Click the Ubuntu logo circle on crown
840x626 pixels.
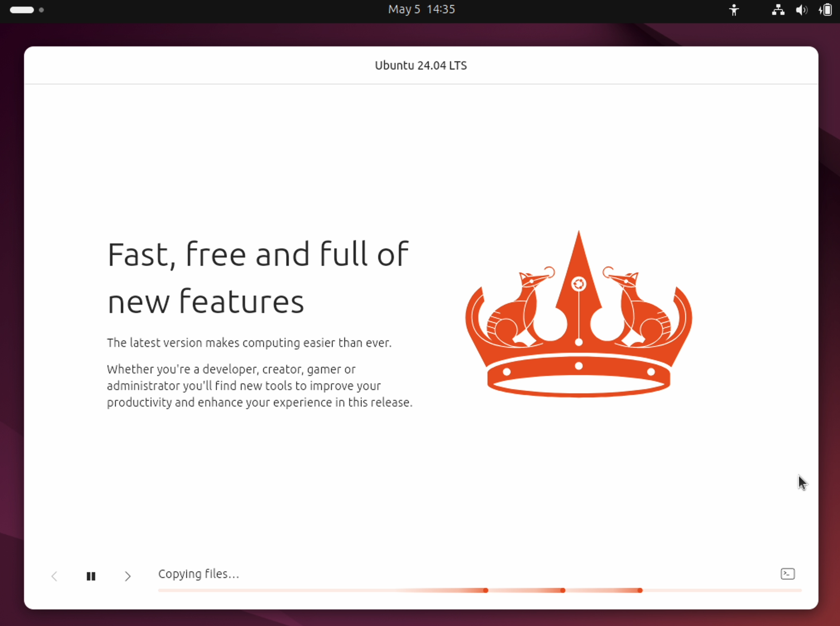[578, 284]
